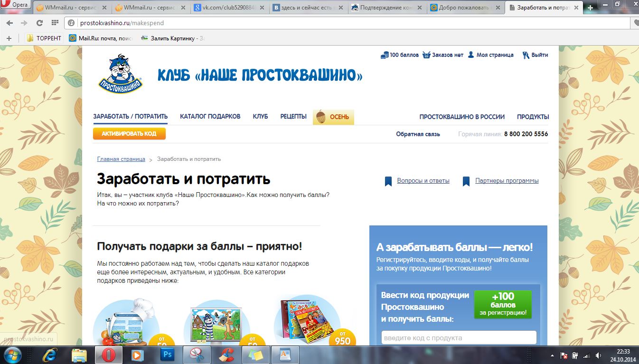Switch to the здесь и сейчас tab

click(309, 8)
